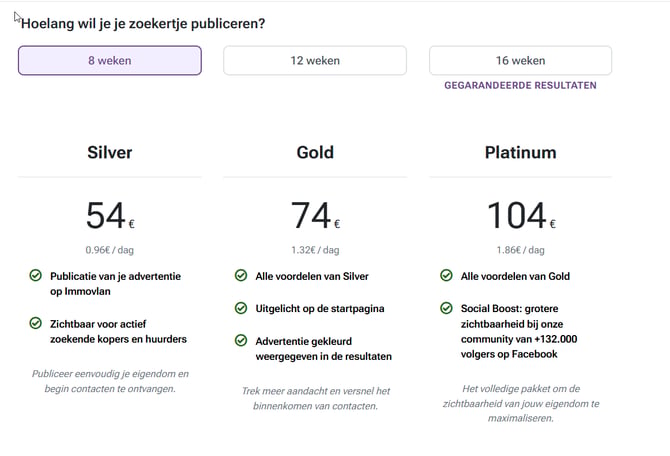Click the checkmark beside Alle voordelen van Silver

(241, 276)
